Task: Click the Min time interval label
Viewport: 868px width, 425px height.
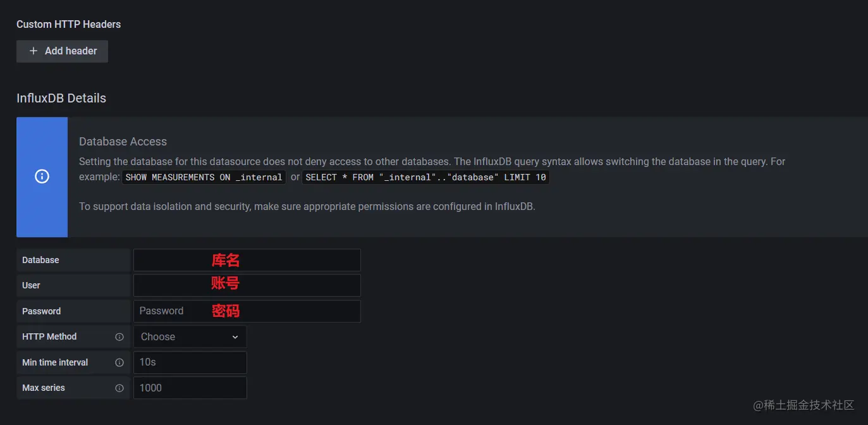Action: (x=55, y=362)
